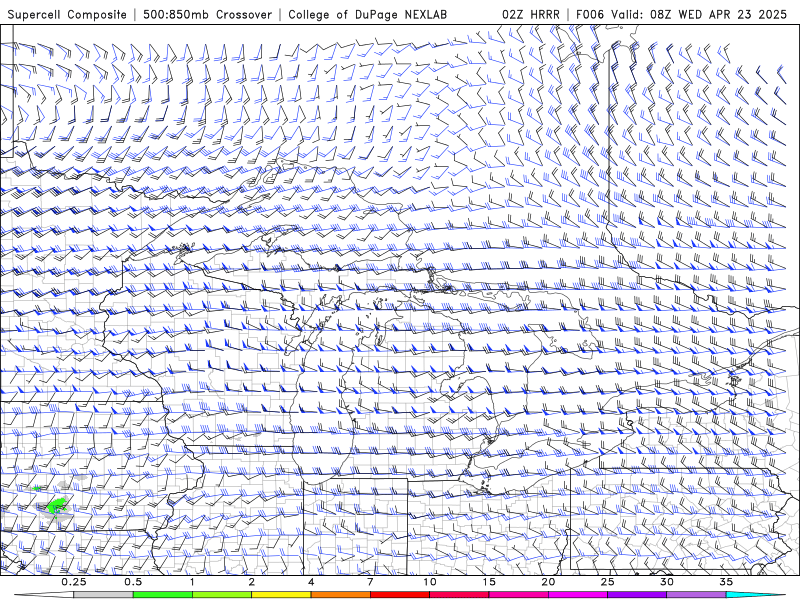Select the lime segment between 1 and 2
Viewport: 800px width, 600px height.
point(222,595)
